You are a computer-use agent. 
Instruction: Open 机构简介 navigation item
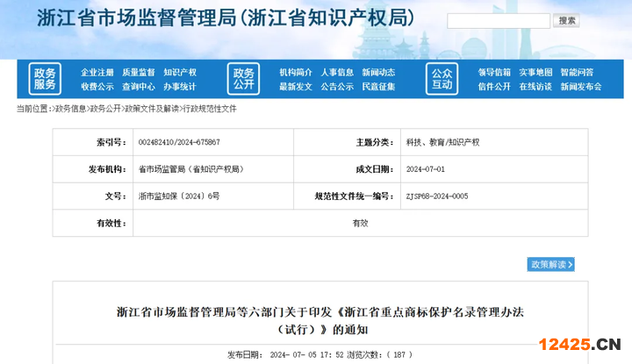296,72
